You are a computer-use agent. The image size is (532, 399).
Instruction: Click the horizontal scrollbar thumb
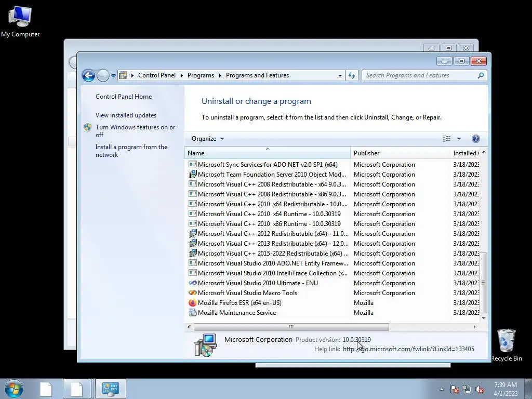[291, 327]
